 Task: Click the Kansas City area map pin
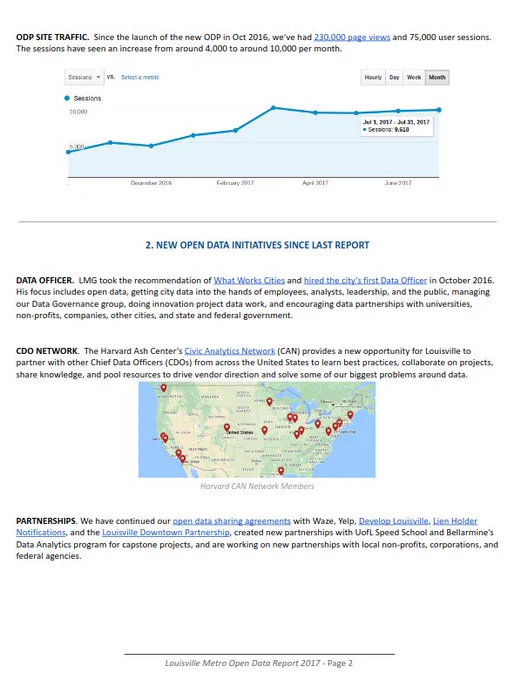click(265, 430)
